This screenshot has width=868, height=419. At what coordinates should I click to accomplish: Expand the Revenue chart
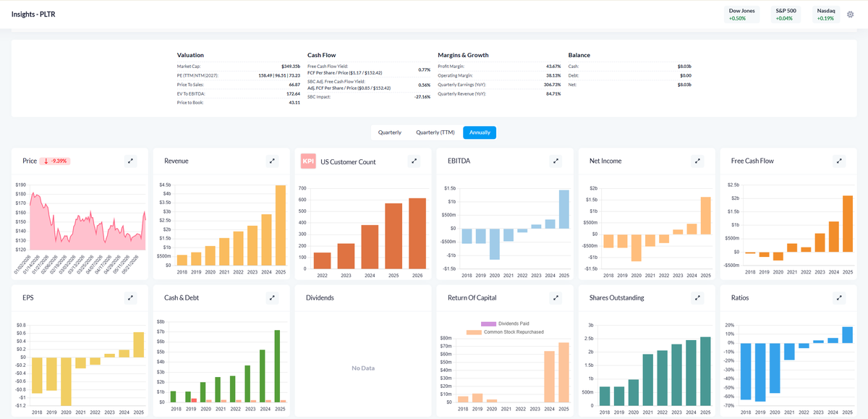pos(273,161)
